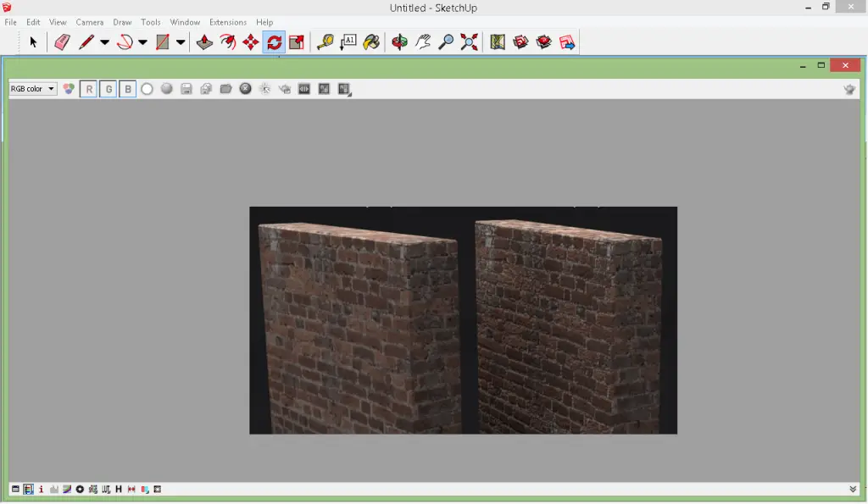Open the Shapes tool dropdown arrow
Viewport: 868px width, 504px height.
[181, 41]
